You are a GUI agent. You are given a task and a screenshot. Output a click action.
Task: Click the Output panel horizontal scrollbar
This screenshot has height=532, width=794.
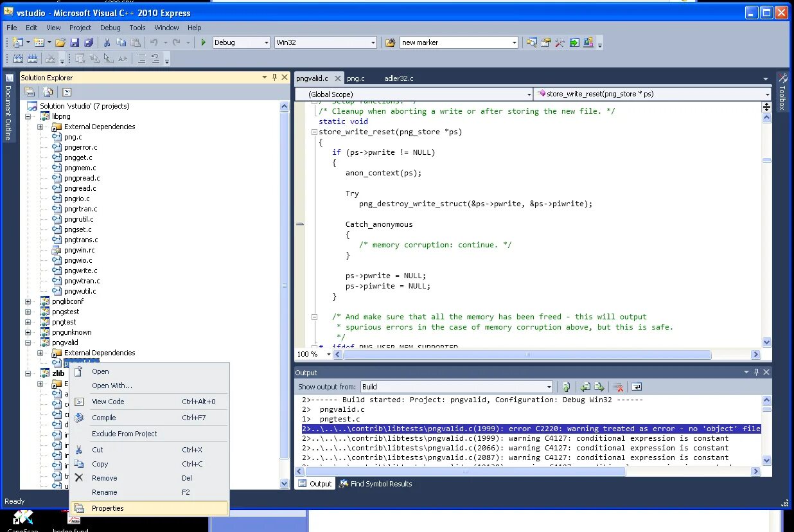point(528,471)
